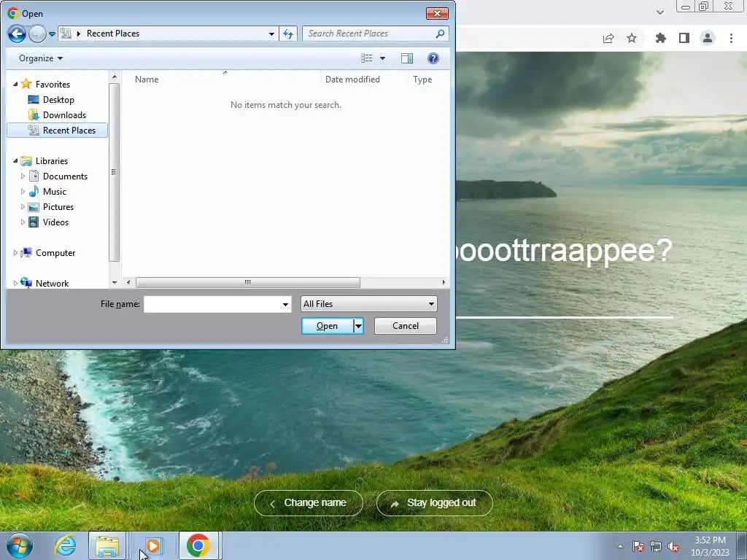The height and width of the screenshot is (560, 747).
Task: Open Windows Explorer from the taskbar
Action: (x=108, y=546)
